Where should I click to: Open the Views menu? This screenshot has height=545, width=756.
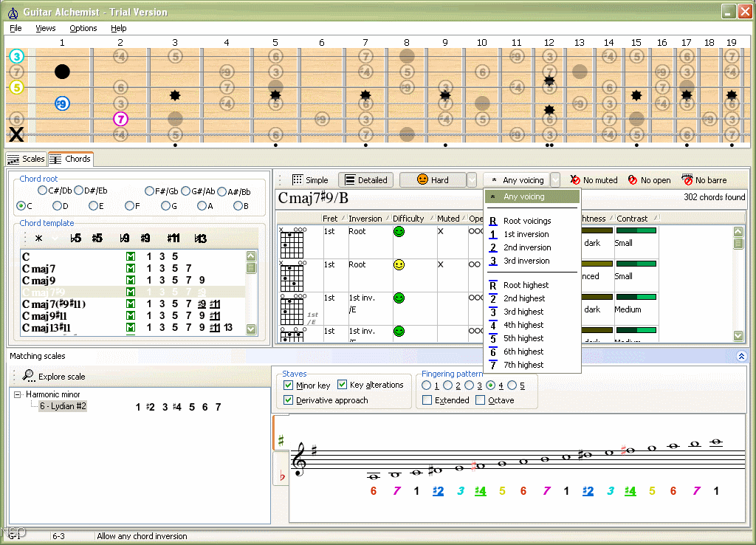tap(45, 28)
